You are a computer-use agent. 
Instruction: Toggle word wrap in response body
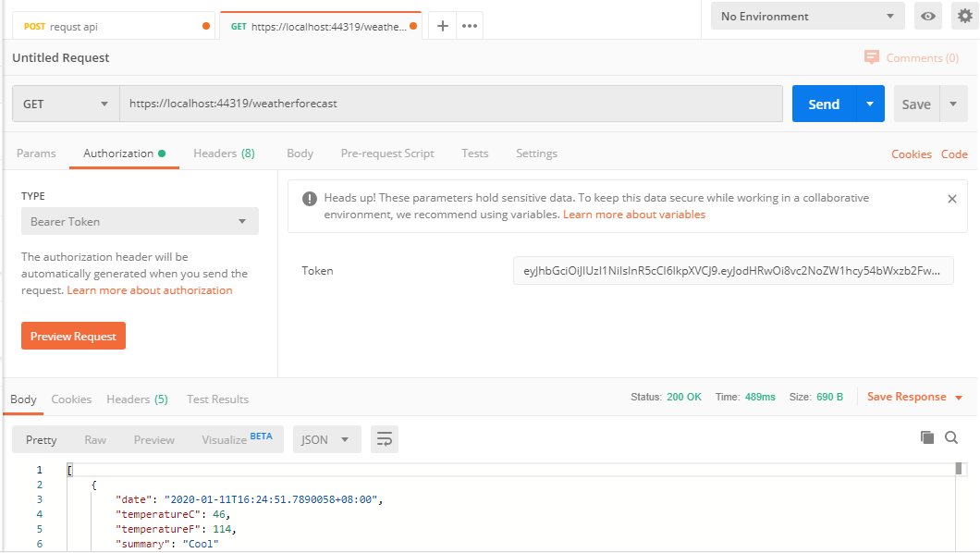coord(385,439)
